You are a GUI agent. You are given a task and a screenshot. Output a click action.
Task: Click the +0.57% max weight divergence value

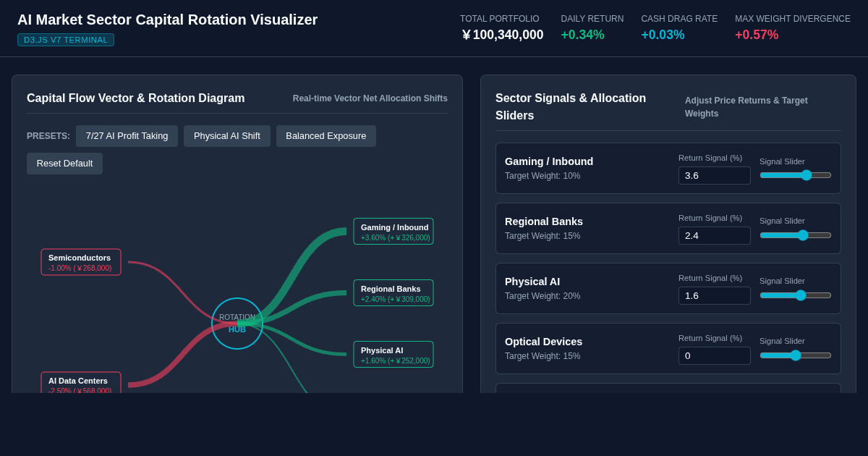(757, 35)
